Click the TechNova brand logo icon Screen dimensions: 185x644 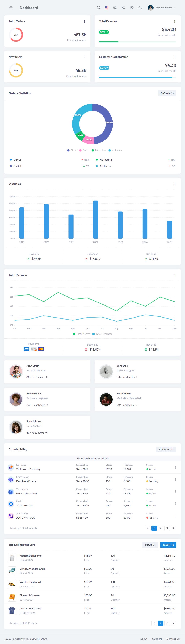coord(11,467)
